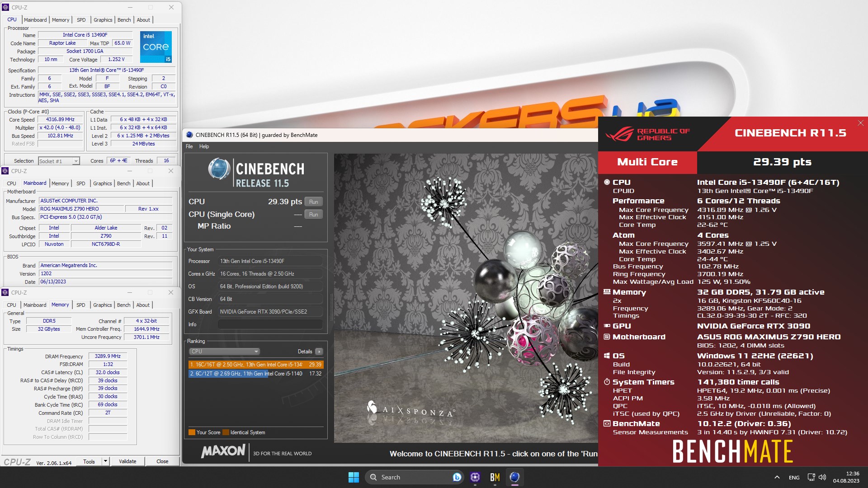Open CPU tab in middle CPU-Z window

pyautogui.click(x=12, y=183)
